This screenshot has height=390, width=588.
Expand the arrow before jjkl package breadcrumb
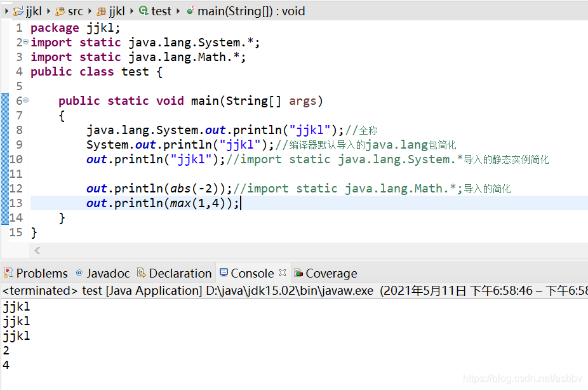(x=90, y=11)
